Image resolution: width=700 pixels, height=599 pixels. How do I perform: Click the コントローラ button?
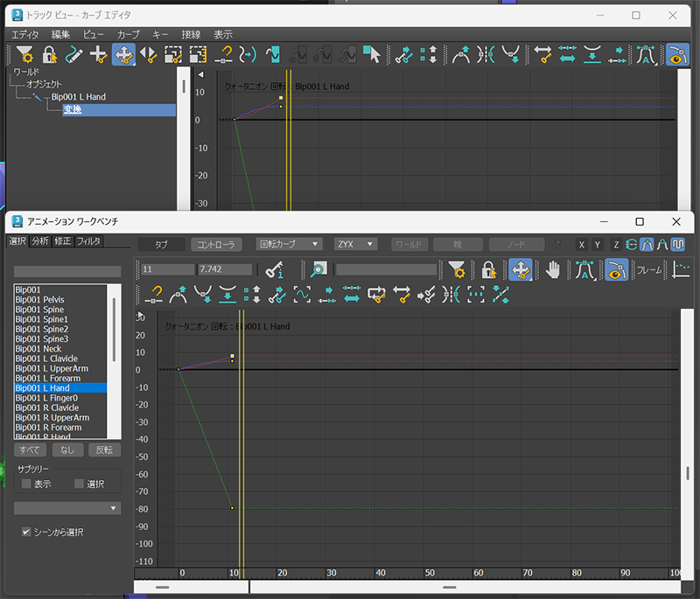click(216, 245)
